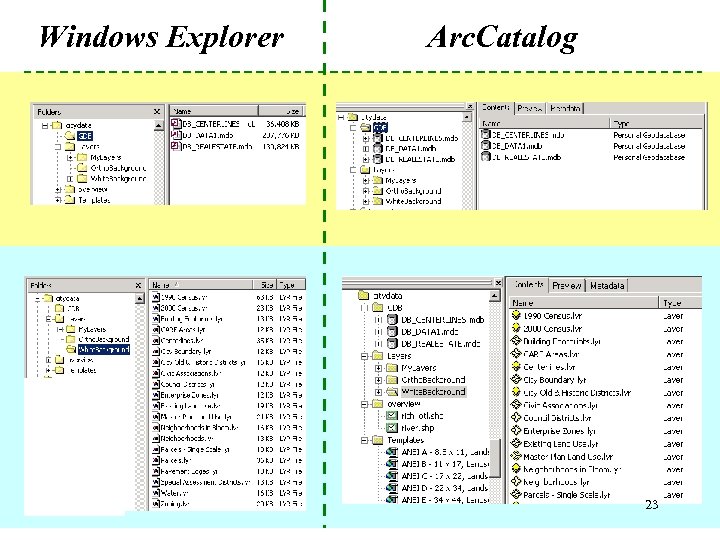The image size is (720, 540).
Task: Close the Folders pane in upper Windows Explorer
Action: pos(157,112)
